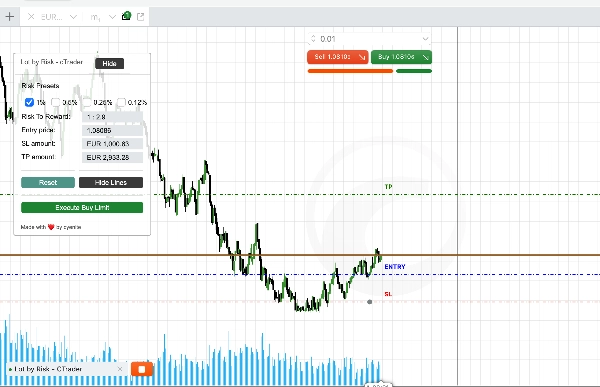Image resolution: width=600 pixels, height=387 pixels.
Task: Enable the 0.5% risk preset
Action: (56, 102)
